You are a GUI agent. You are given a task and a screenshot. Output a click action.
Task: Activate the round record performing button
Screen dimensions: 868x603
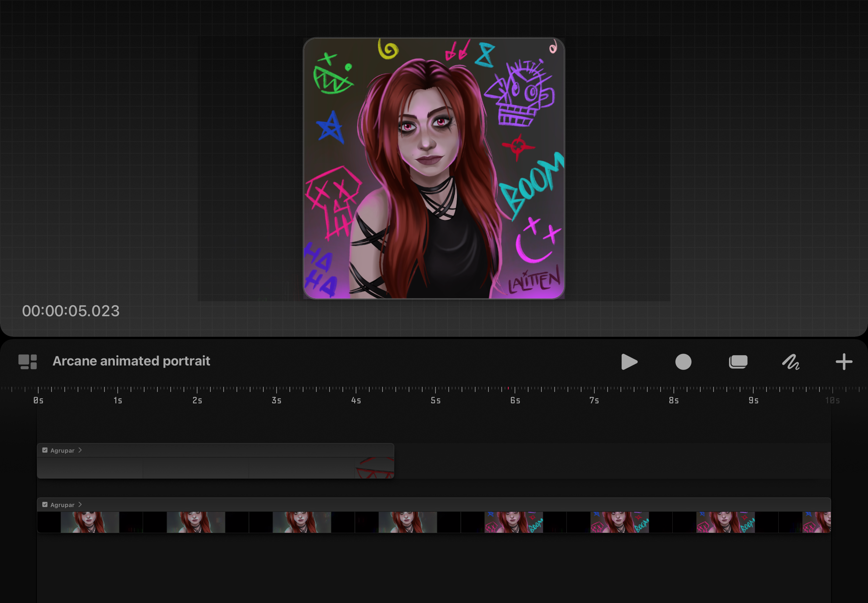683,361
